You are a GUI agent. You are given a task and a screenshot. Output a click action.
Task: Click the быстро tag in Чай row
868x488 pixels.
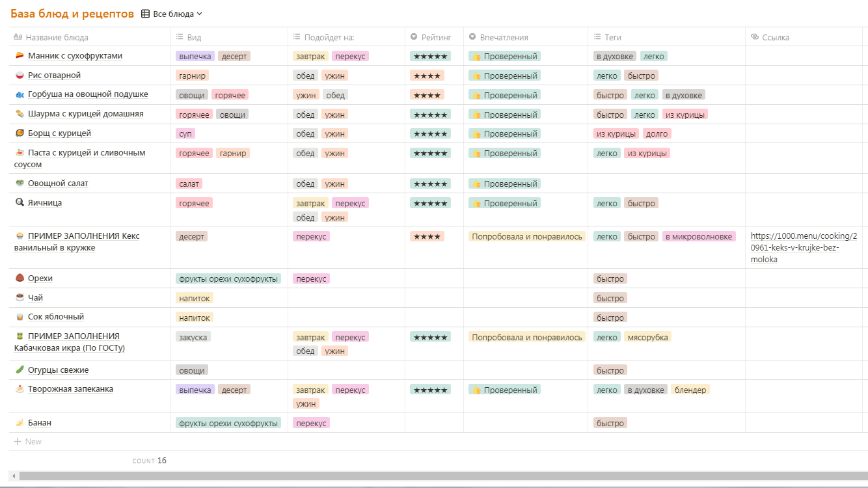point(610,298)
